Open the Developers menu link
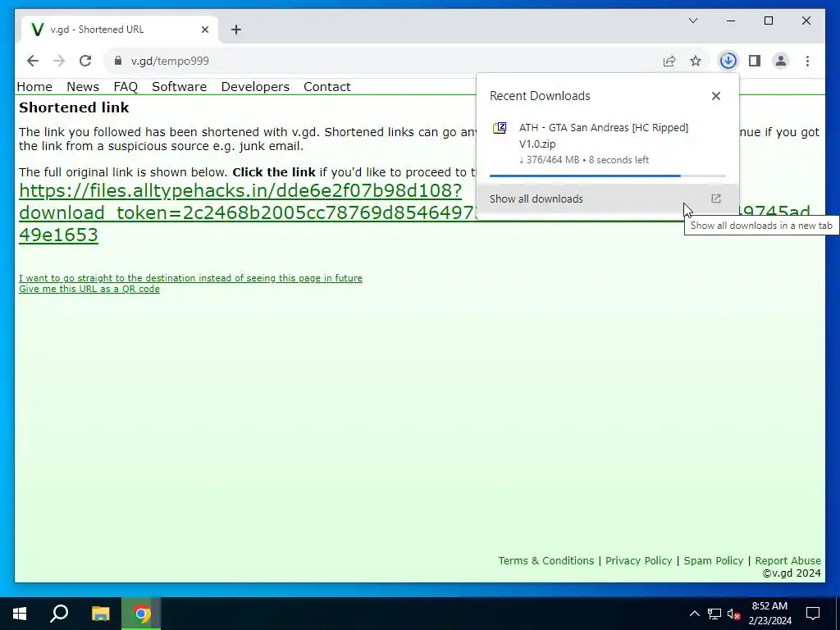This screenshot has width=840, height=630. coord(255,87)
